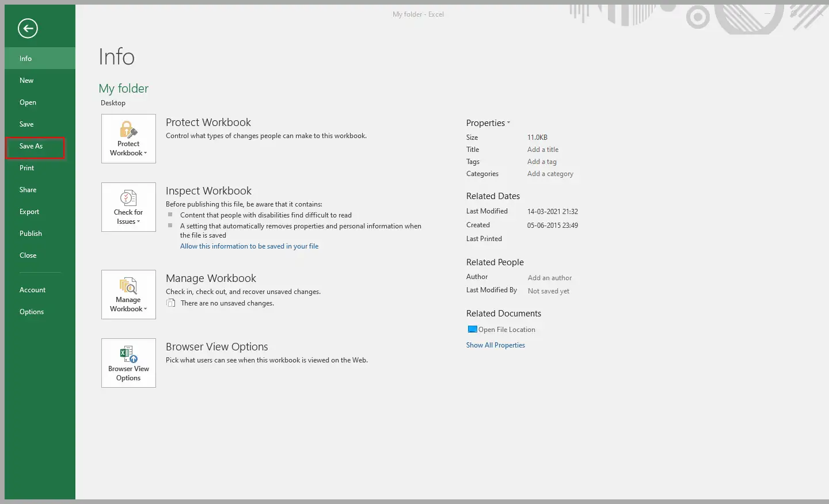
Task: Click the 'My folder - Excel' window title
Action: tap(418, 14)
